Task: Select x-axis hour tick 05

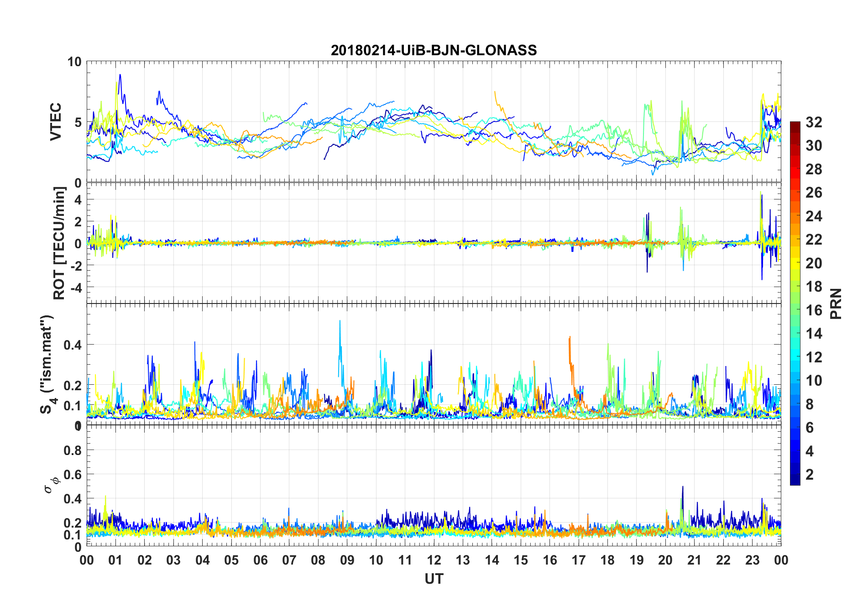Action: point(231,560)
